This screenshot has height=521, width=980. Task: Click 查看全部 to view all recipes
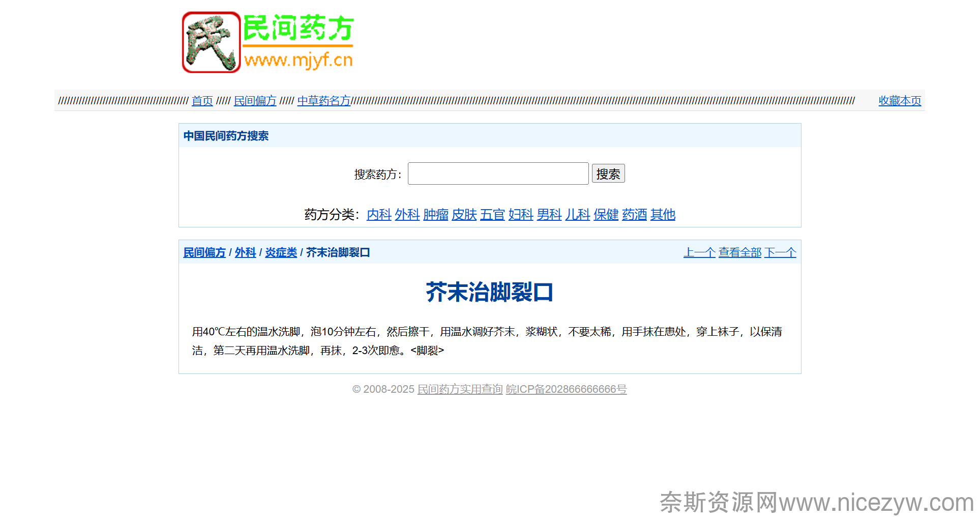click(x=739, y=252)
